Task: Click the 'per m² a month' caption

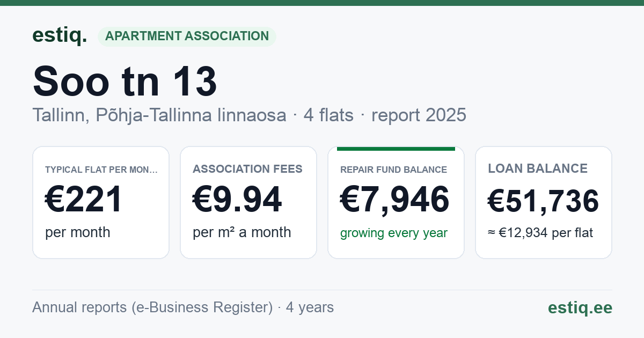Action: [242, 232]
